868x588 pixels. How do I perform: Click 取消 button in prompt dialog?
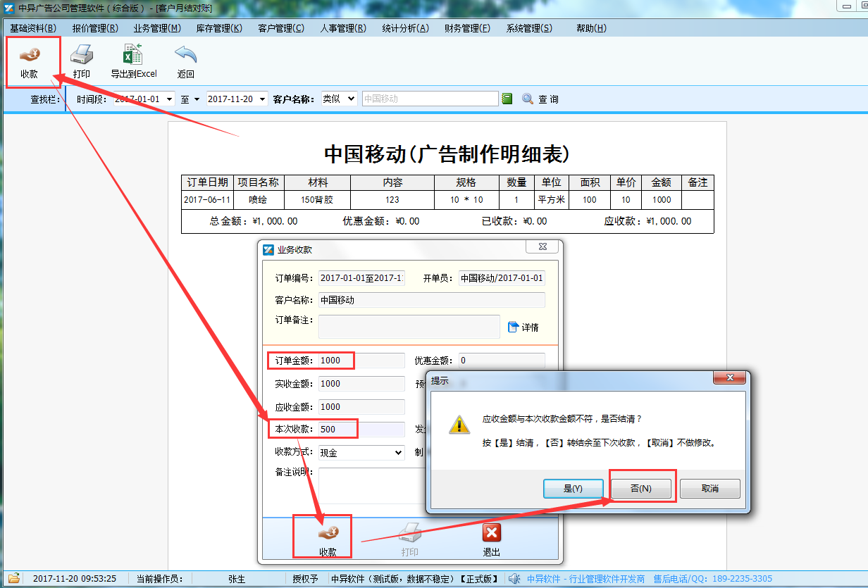(x=710, y=489)
